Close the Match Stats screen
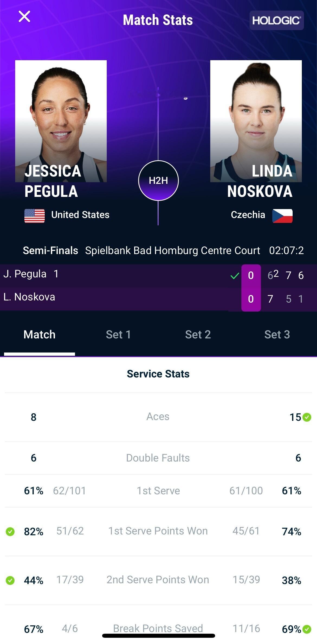Screen dimensions: 317x644 pyautogui.click(x=24, y=17)
